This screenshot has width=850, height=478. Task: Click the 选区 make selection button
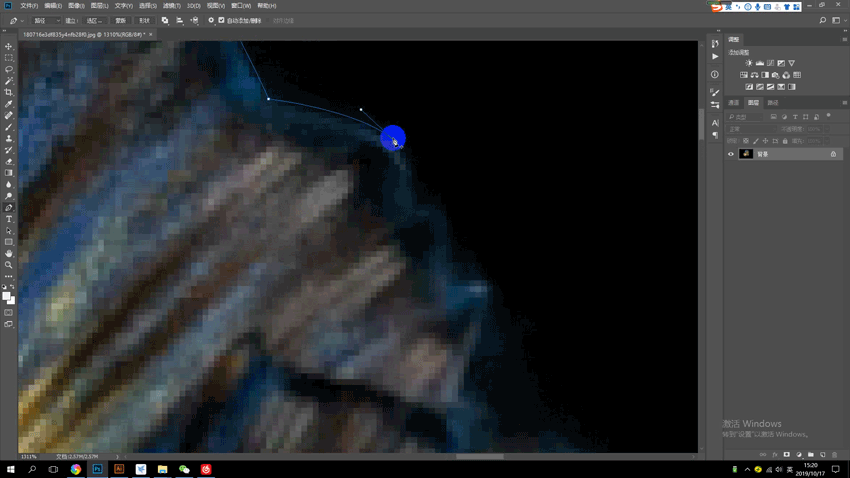click(95, 21)
